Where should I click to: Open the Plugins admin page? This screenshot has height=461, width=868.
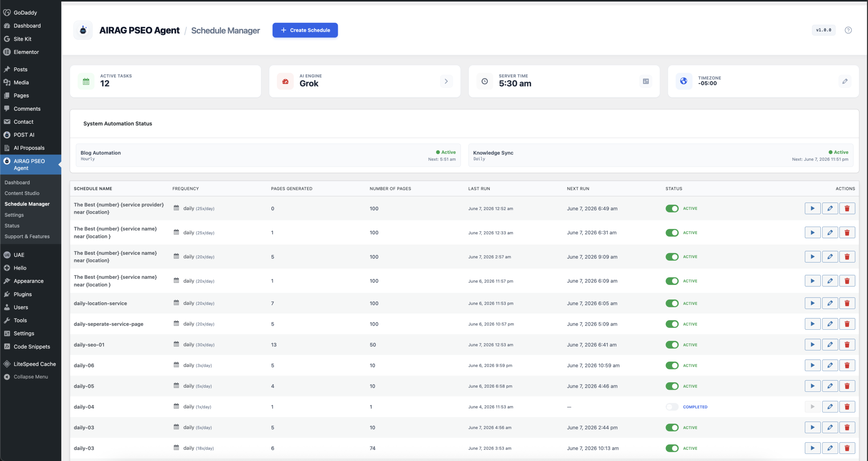coord(23,294)
